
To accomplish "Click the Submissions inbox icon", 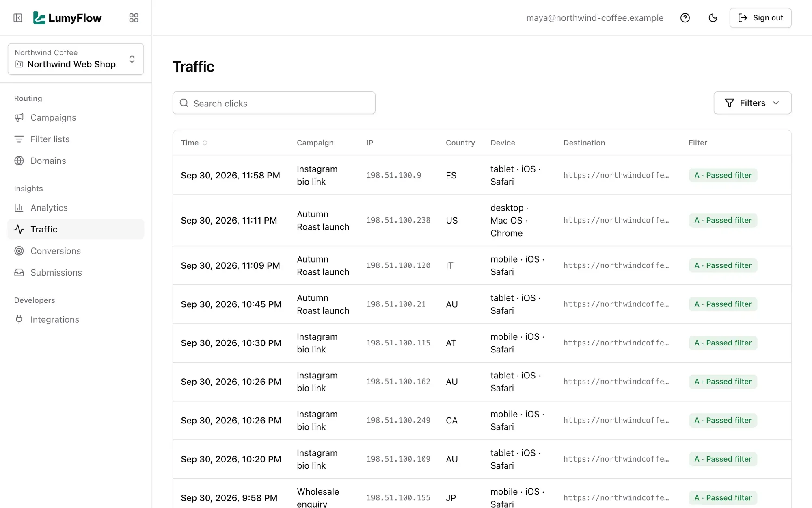I will coord(19,272).
